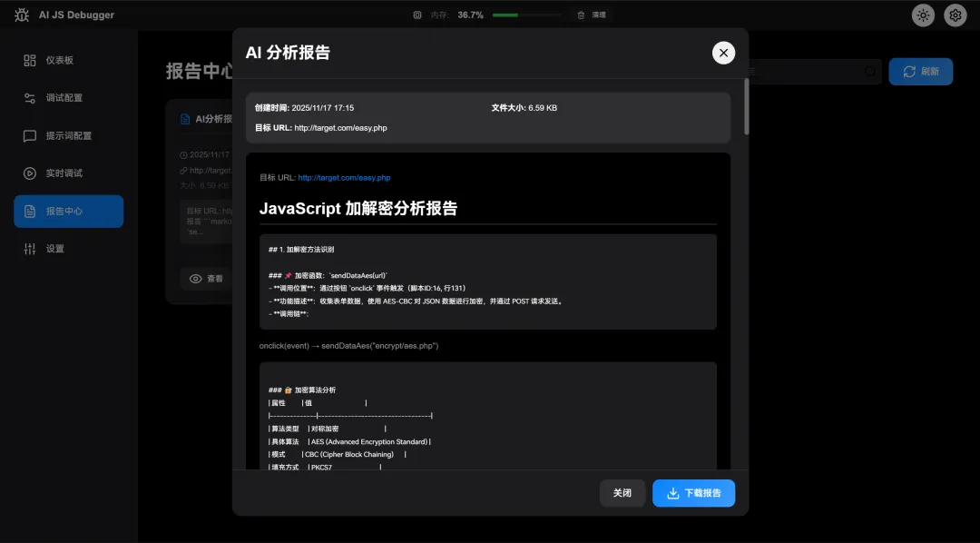
Task: Click the 调用位置 onclick event line
Action: click(367, 289)
